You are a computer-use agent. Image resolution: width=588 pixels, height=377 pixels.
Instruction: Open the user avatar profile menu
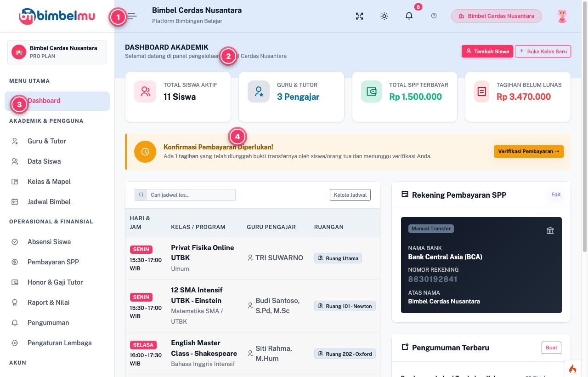562,16
